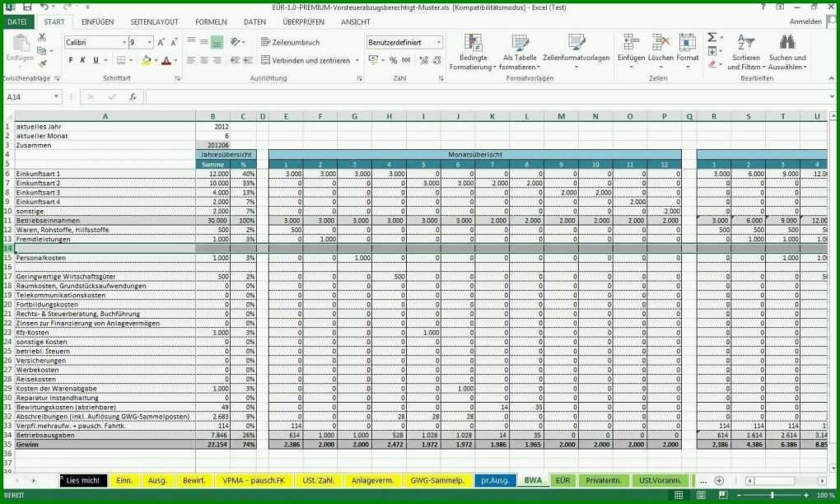
Task: Undo the last action
Action: pyautogui.click(x=44, y=7)
